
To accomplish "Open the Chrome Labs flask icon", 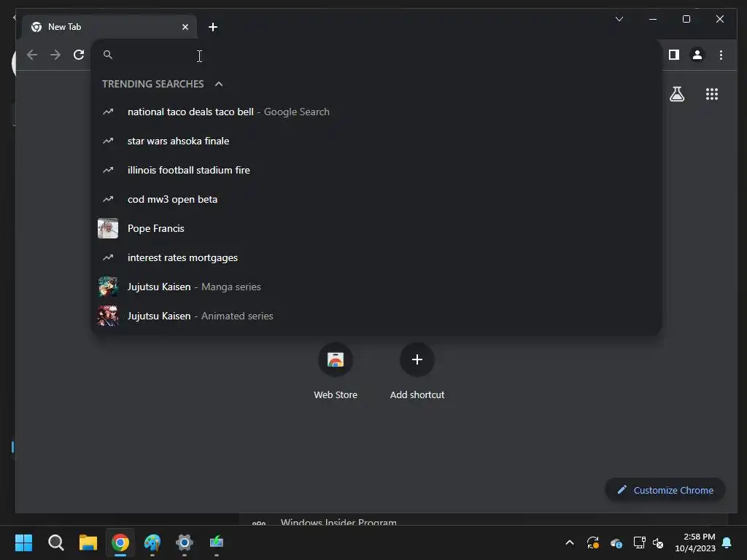I will click(677, 94).
